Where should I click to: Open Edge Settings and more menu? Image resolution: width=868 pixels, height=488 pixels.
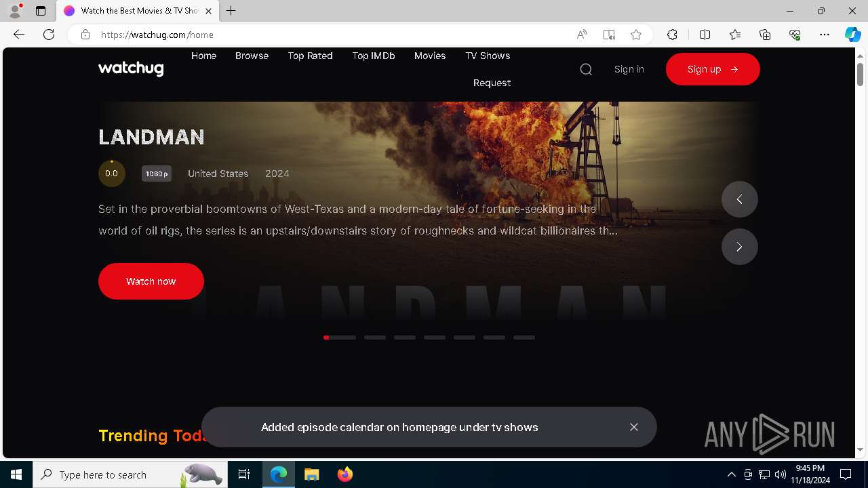coord(825,35)
